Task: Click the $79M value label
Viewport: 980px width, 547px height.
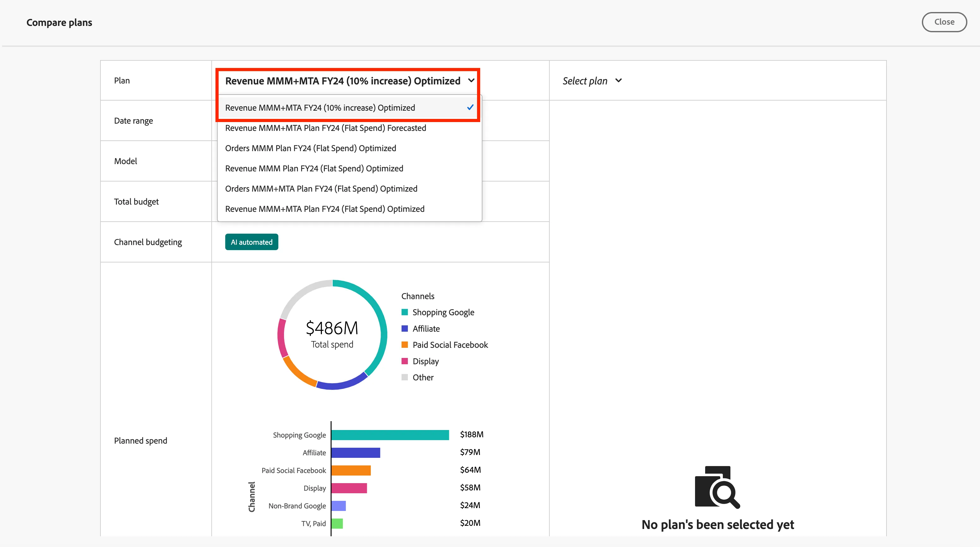Action: click(470, 452)
